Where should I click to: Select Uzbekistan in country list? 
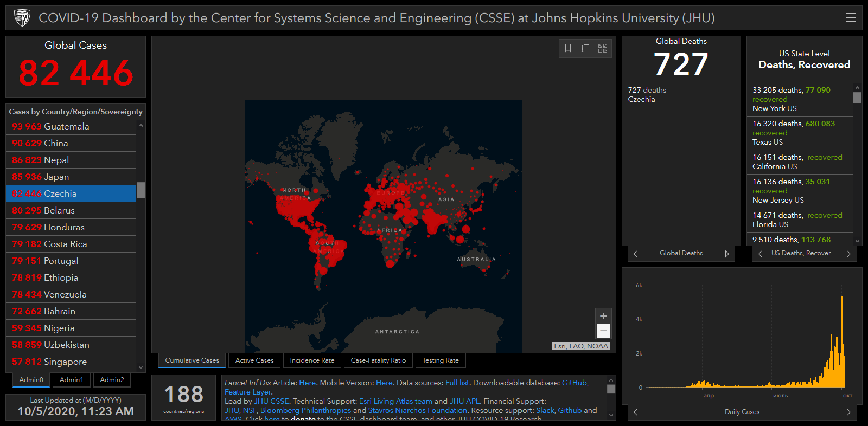(x=71, y=345)
